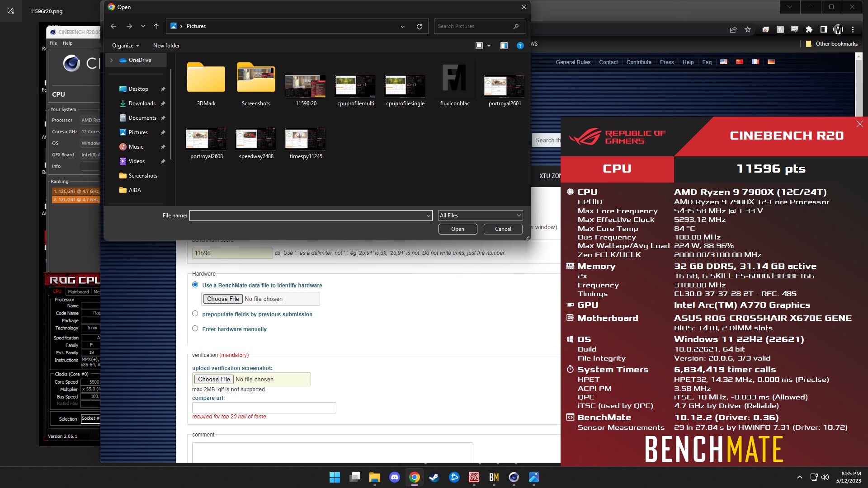Open the dialog help question mark
The image size is (868, 488).
click(x=520, y=46)
